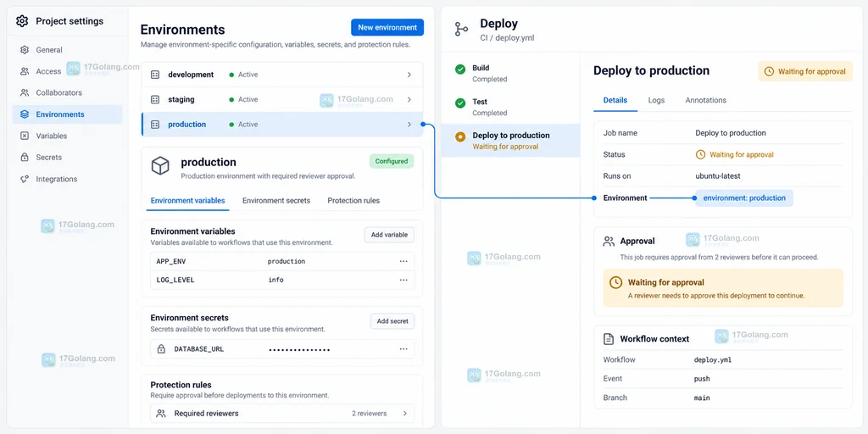868x434 pixels.
Task: Expand the development environment row chevron
Action: pos(409,75)
